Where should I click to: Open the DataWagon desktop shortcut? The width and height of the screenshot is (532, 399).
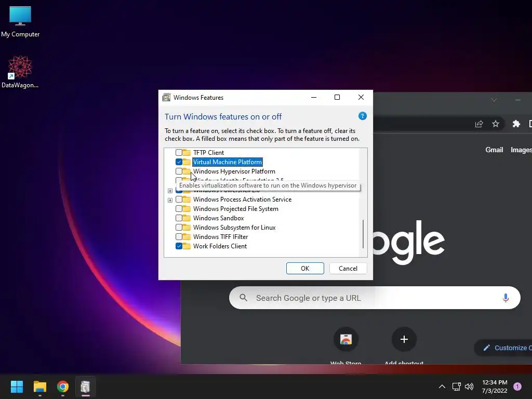(20, 72)
